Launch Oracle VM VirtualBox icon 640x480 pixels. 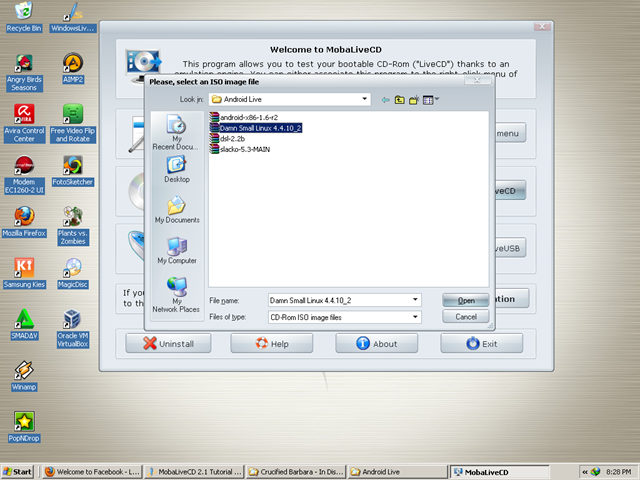73,328
